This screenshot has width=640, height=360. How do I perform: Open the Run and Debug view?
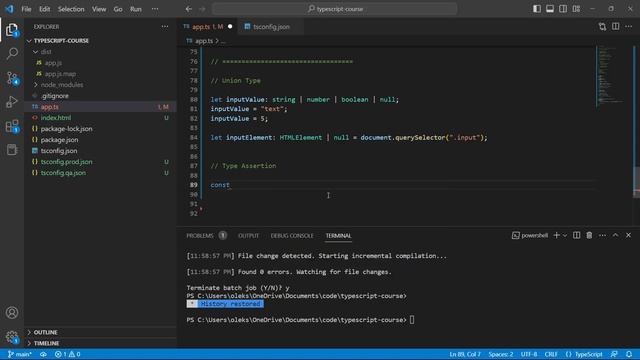pos(12,102)
